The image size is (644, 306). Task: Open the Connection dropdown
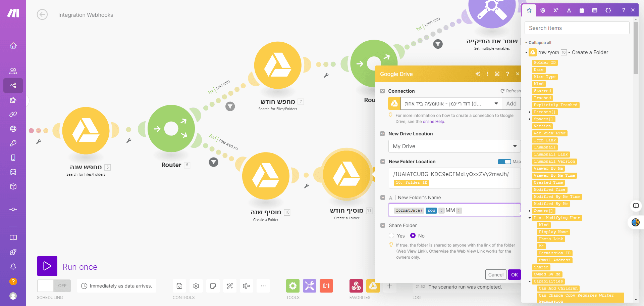coord(451,103)
